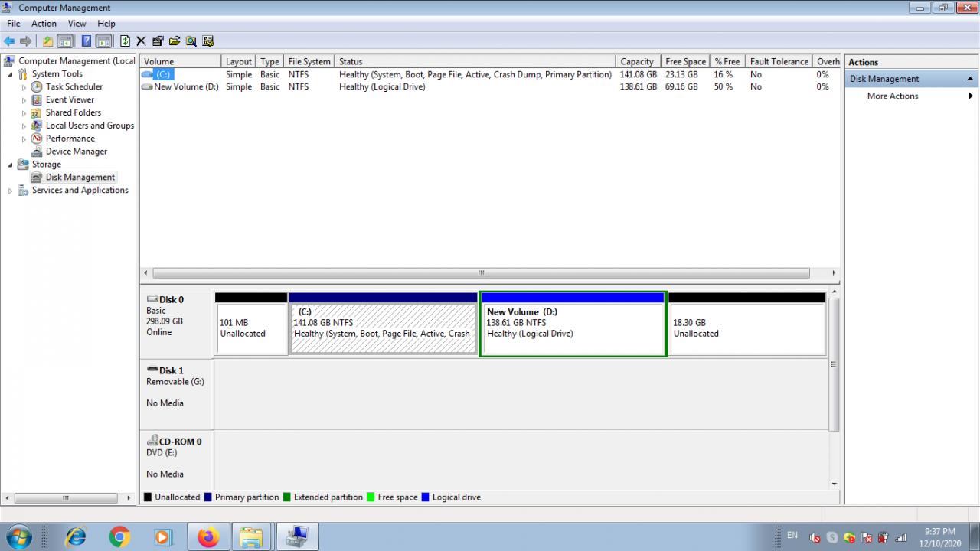Select Local Users and Groups icon
The width and height of the screenshot is (980, 551).
37,126
